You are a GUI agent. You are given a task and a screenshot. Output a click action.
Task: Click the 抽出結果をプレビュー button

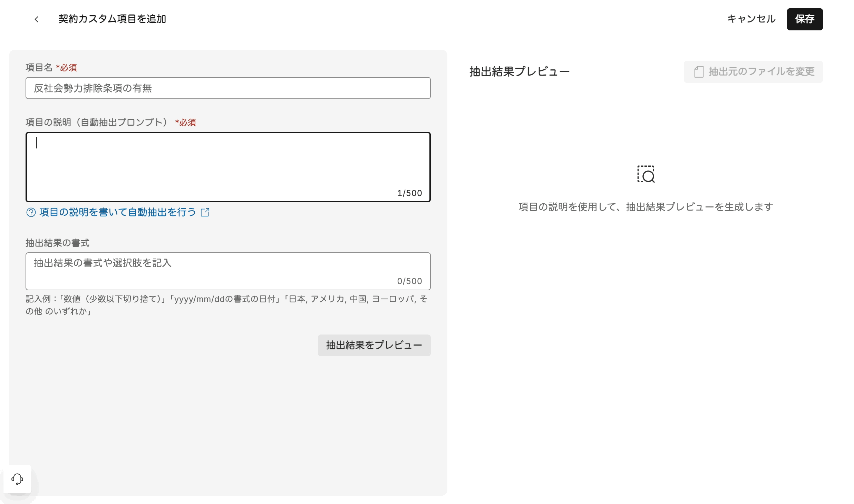374,345
